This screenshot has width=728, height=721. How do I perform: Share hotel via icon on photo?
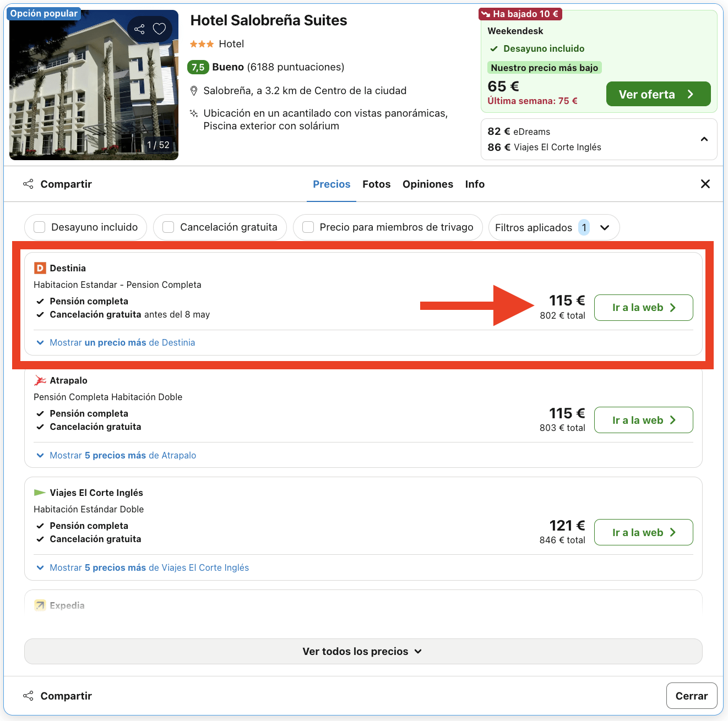(x=139, y=29)
